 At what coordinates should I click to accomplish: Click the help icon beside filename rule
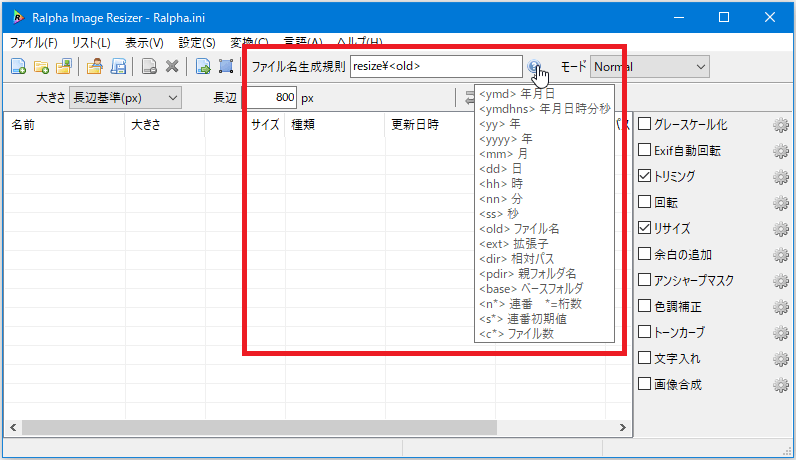[536, 67]
